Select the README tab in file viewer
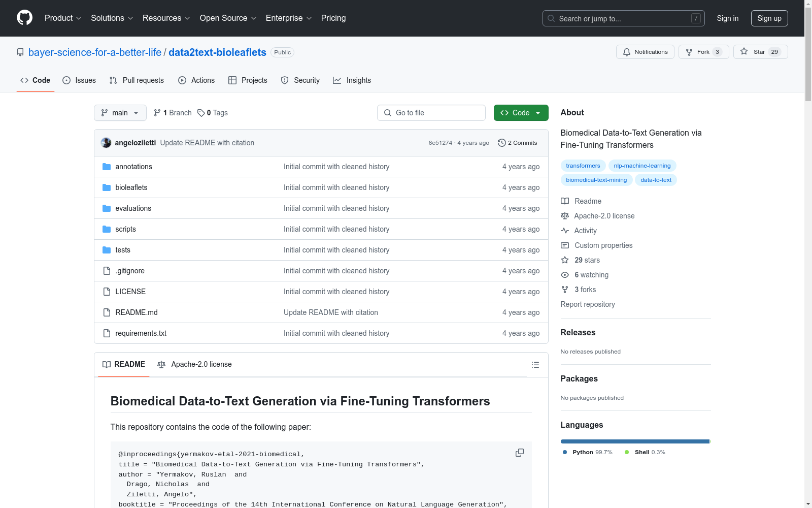812x508 pixels. tap(124, 364)
